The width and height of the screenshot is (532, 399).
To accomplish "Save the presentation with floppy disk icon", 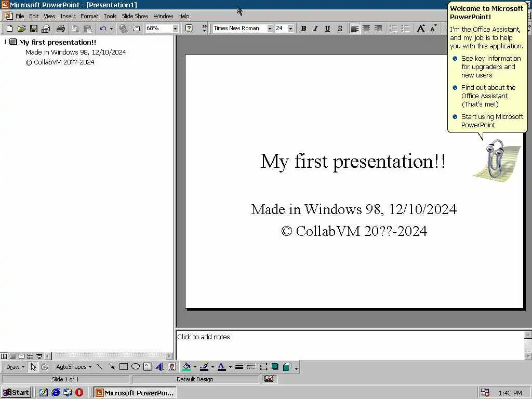I will point(33,29).
